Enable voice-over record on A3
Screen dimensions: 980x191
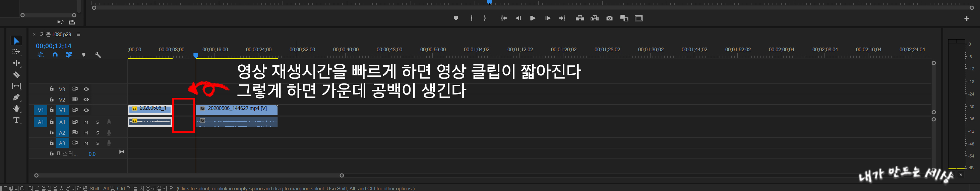click(109, 143)
